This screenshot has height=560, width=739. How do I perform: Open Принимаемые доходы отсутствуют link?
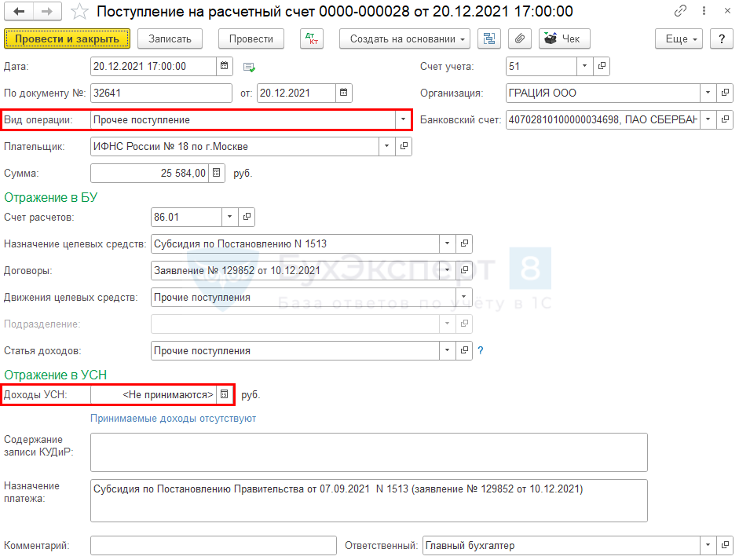tap(173, 418)
